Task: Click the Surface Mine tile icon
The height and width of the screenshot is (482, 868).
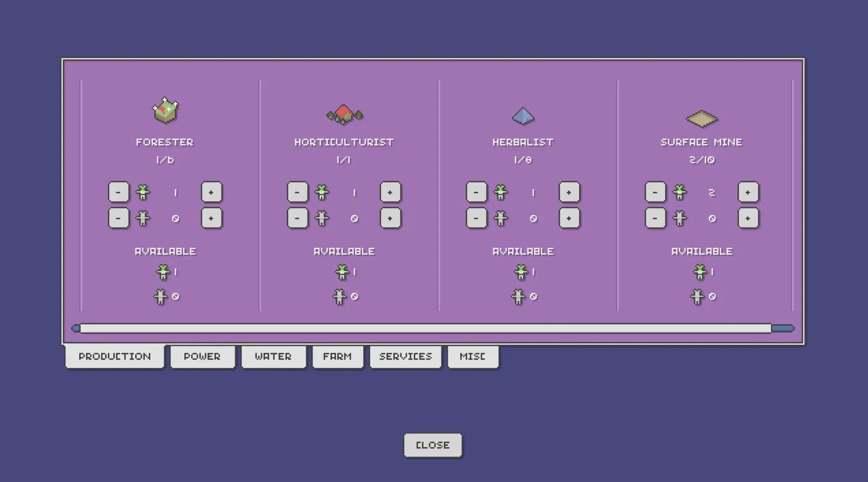Action: coord(702,118)
